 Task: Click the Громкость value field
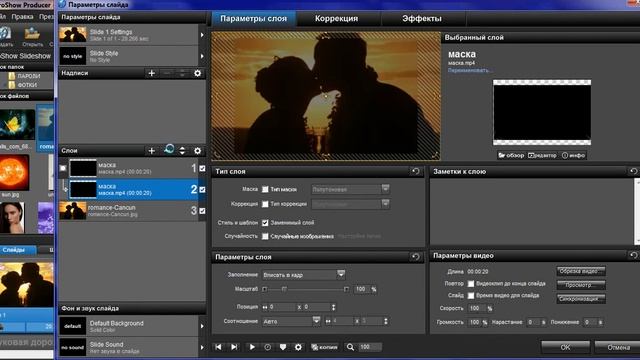tap(475, 322)
